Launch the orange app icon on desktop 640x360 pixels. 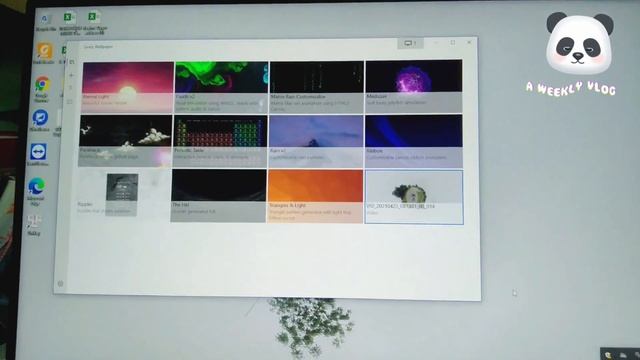pyautogui.click(x=44, y=53)
